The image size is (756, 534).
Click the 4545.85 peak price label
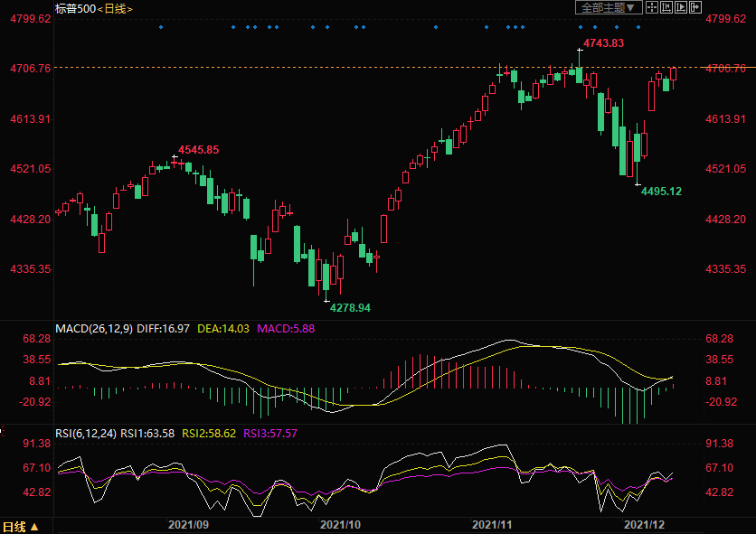click(x=198, y=149)
